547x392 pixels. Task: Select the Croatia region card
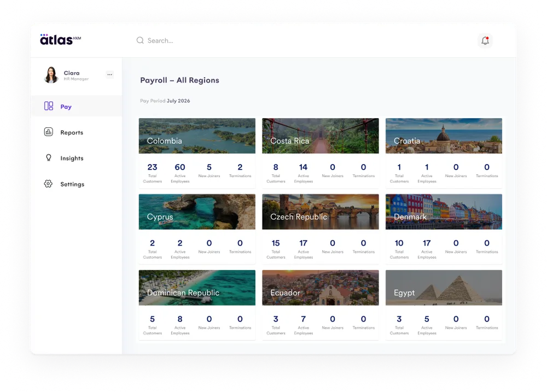point(444,153)
